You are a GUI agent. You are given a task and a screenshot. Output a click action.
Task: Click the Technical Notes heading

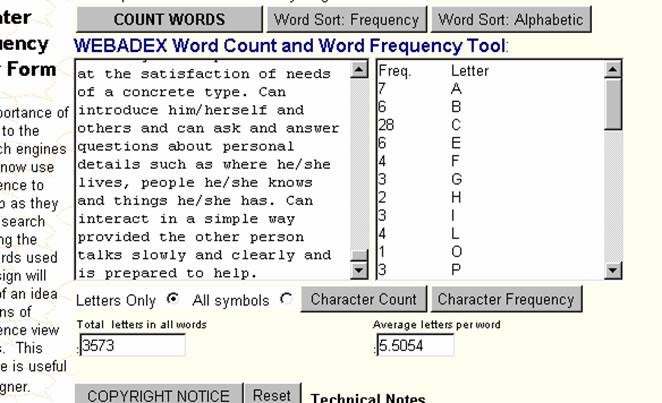[368, 398]
